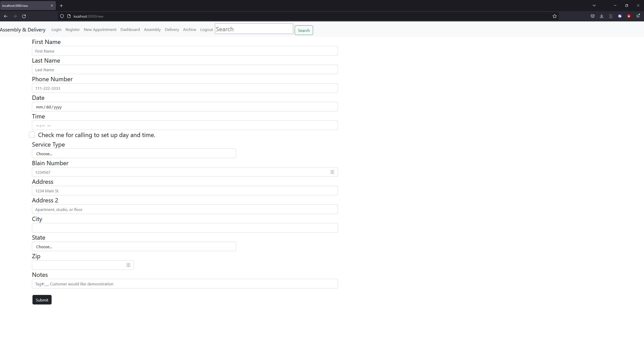The height and width of the screenshot is (352, 644).
Task: Open the tracking protection shield icon
Action: coord(62,16)
